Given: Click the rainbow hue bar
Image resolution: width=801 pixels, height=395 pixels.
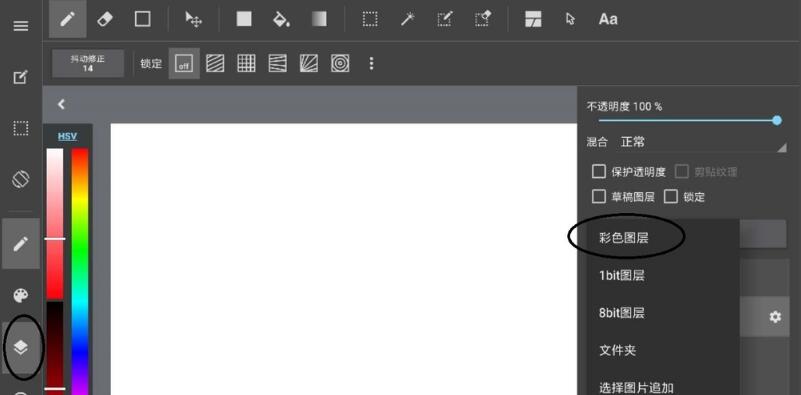Looking at the screenshot, I should (80, 271).
